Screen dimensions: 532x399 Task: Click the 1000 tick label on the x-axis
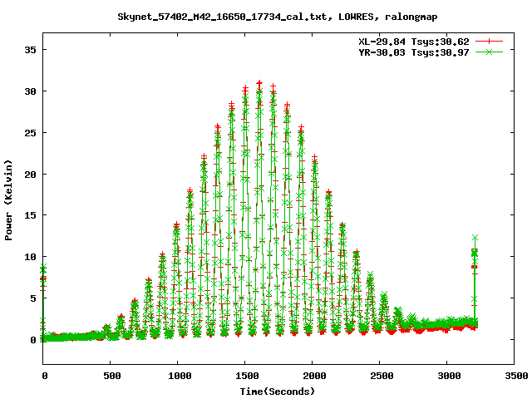(178, 376)
